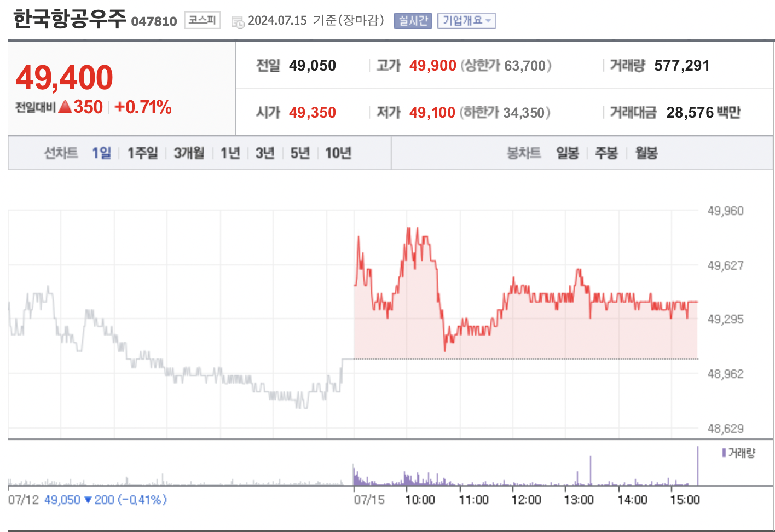Viewport: 775px width, 532px height.
Task: Select the 1일 line chart tab
Action: [101, 153]
